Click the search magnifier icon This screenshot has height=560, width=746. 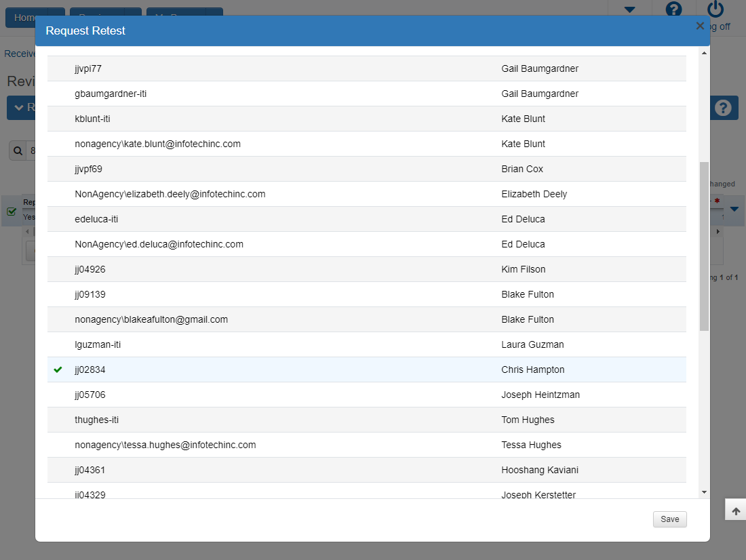(x=18, y=151)
